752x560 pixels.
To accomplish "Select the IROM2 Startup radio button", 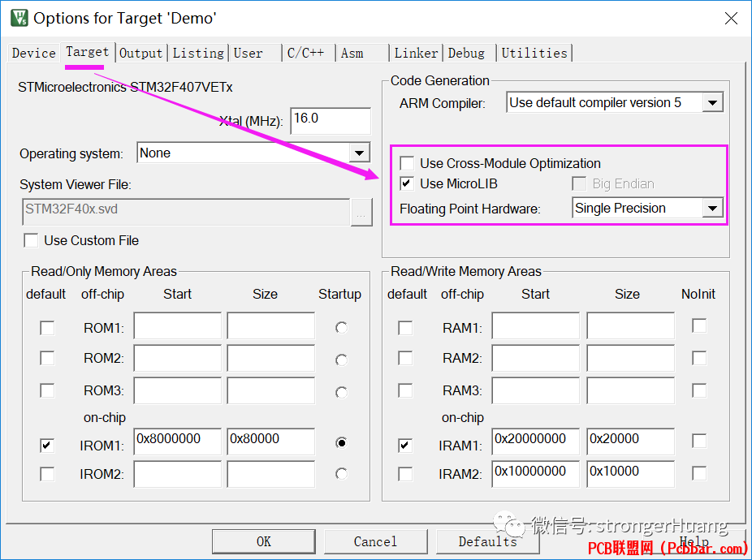I will click(341, 474).
